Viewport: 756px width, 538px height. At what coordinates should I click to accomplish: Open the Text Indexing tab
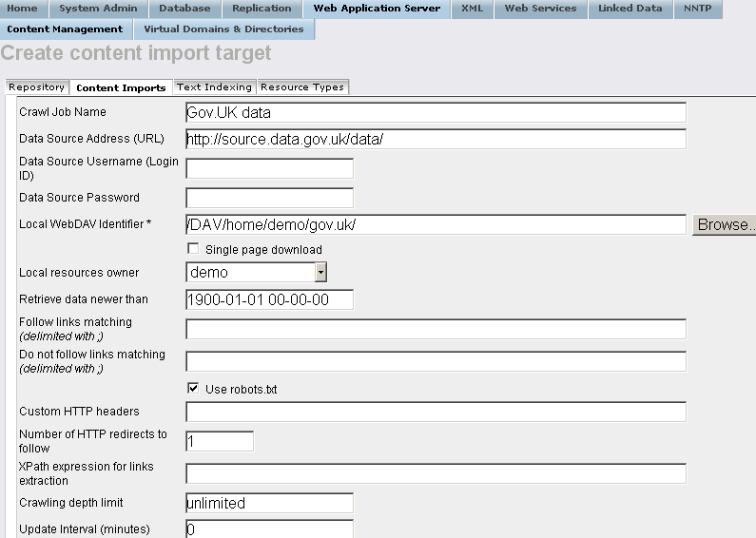214,87
